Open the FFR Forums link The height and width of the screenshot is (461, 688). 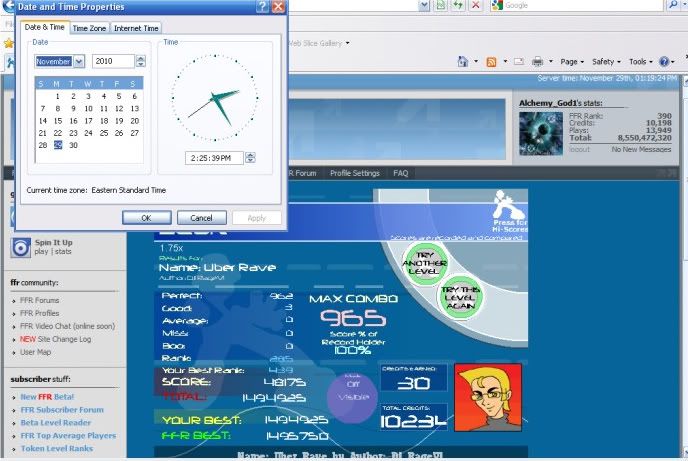[40, 300]
